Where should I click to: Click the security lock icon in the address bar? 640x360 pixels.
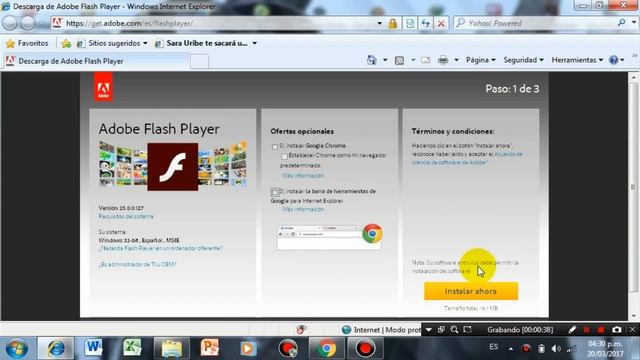click(x=393, y=23)
